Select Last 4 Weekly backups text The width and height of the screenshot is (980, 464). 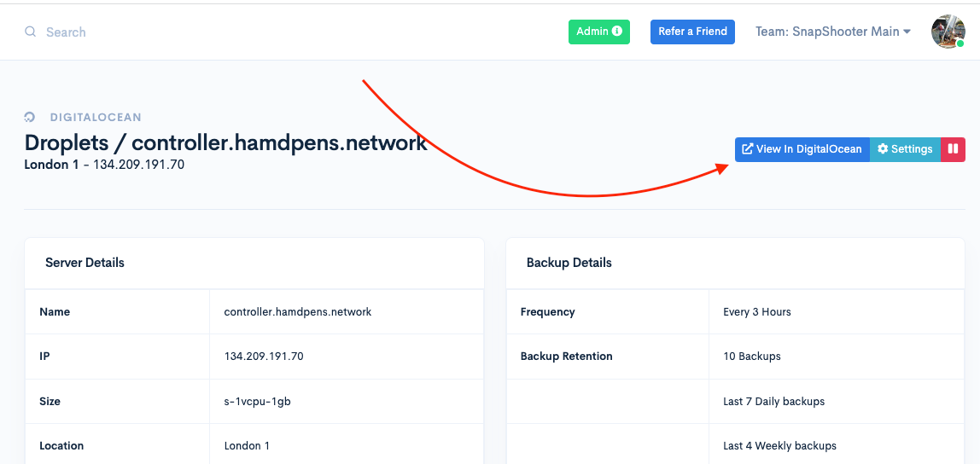pyautogui.click(x=779, y=446)
